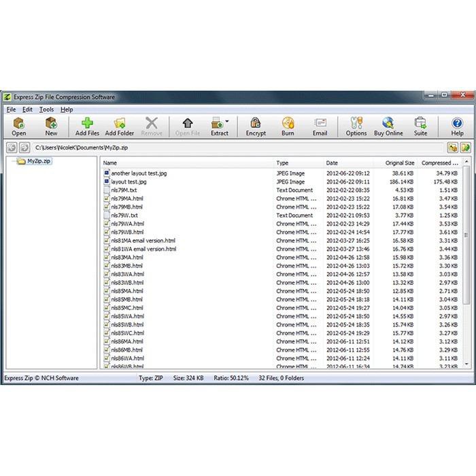476x476 pixels.
Task: Encrypt the archive with Encrypt button
Action: tap(256, 126)
